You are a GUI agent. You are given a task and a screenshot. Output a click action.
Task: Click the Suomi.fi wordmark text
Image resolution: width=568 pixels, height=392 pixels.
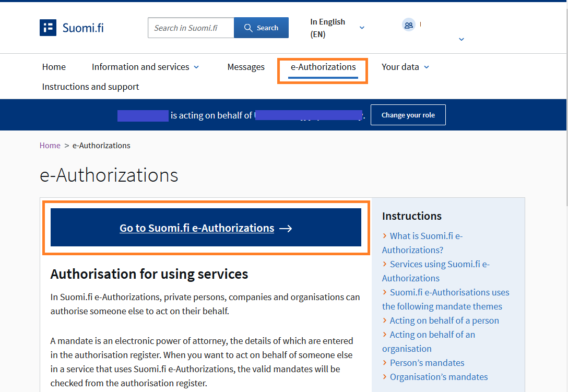point(83,28)
